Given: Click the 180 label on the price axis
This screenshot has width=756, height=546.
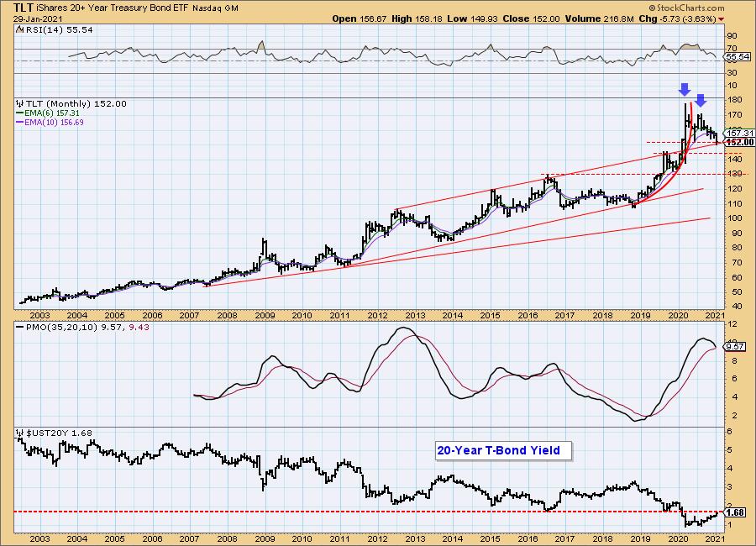Looking at the screenshot, I should click(735, 100).
